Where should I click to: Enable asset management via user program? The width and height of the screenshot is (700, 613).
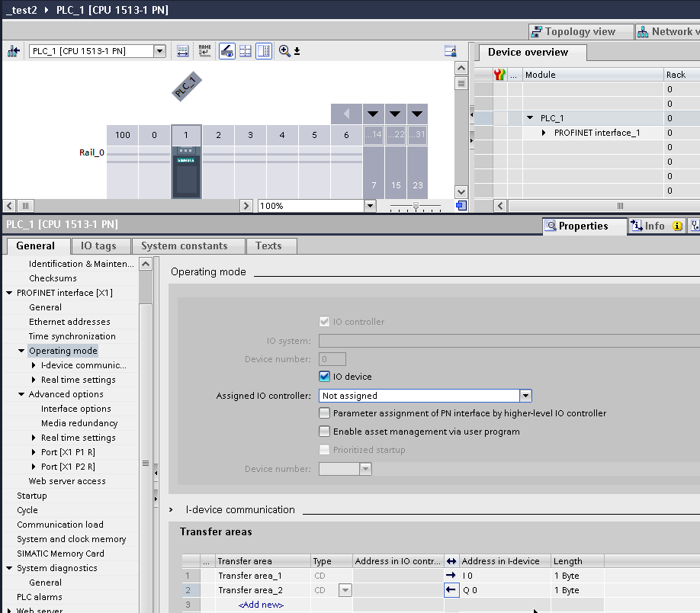pyautogui.click(x=325, y=432)
